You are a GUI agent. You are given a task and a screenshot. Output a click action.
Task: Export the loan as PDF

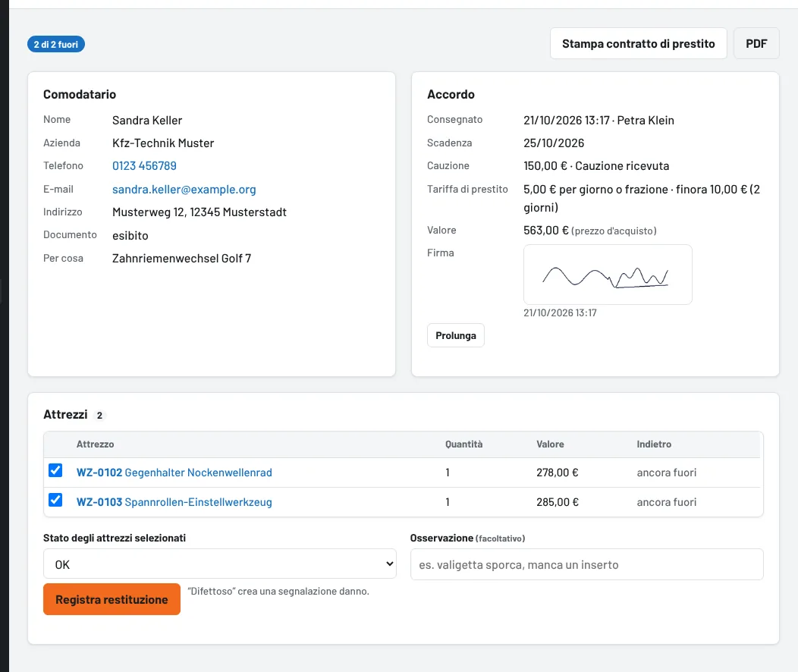(756, 44)
